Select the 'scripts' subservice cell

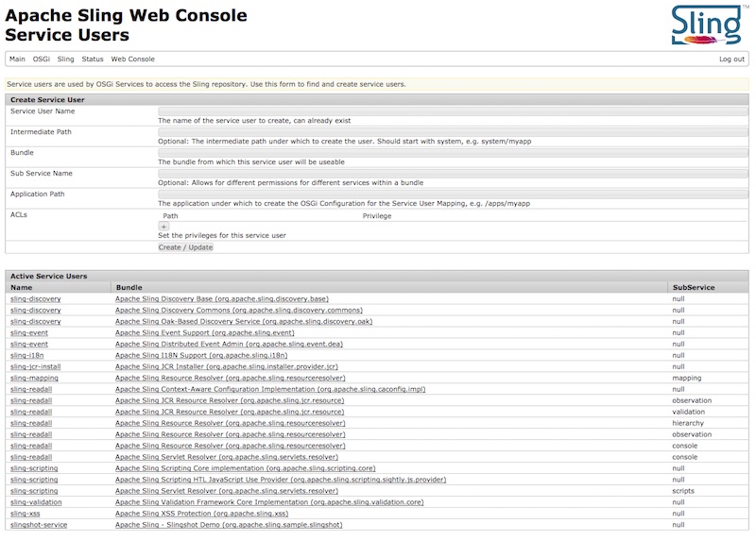coord(683,491)
